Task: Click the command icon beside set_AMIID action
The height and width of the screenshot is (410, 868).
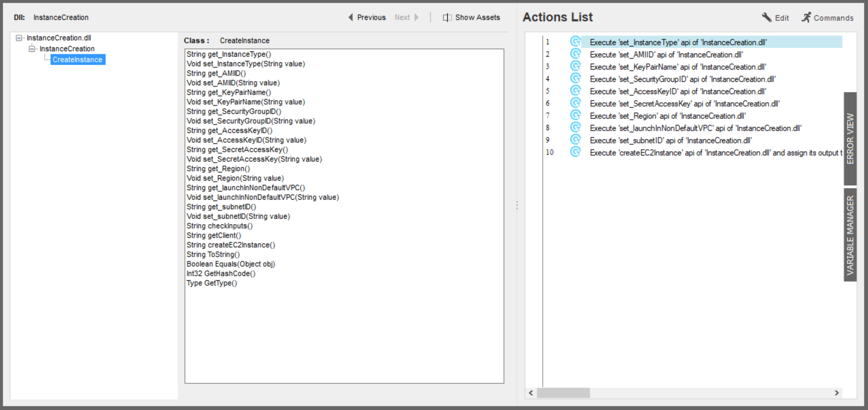Action: (575, 54)
